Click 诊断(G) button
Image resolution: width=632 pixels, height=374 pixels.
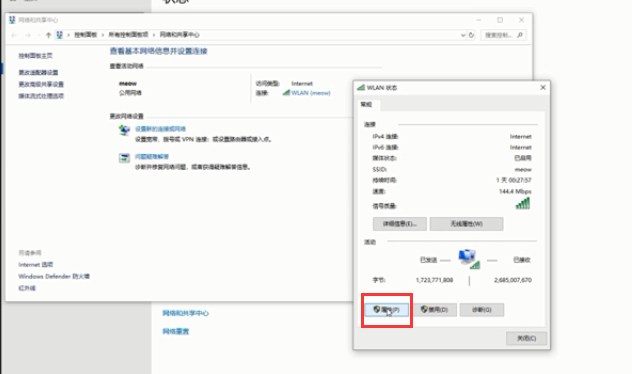(482, 310)
